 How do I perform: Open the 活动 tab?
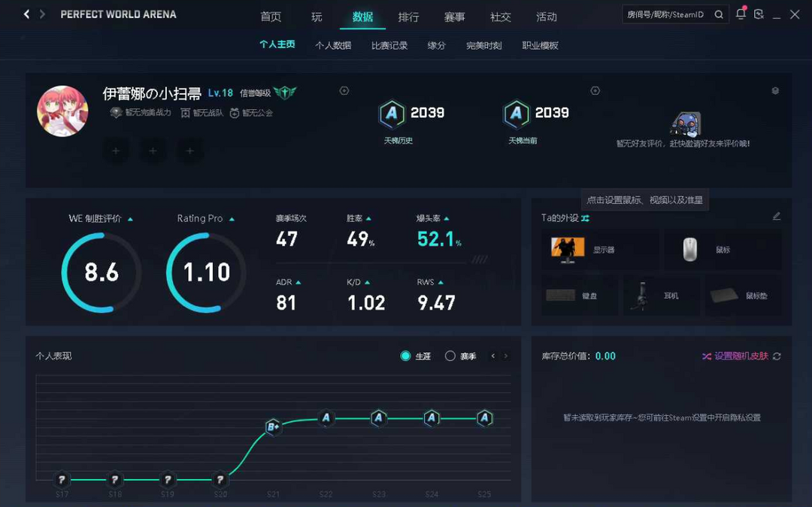(x=547, y=17)
